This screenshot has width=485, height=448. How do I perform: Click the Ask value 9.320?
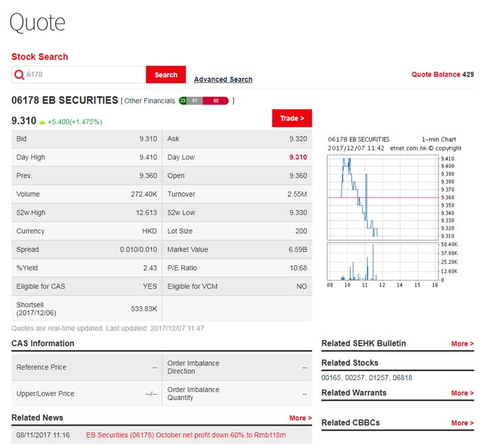coord(298,139)
